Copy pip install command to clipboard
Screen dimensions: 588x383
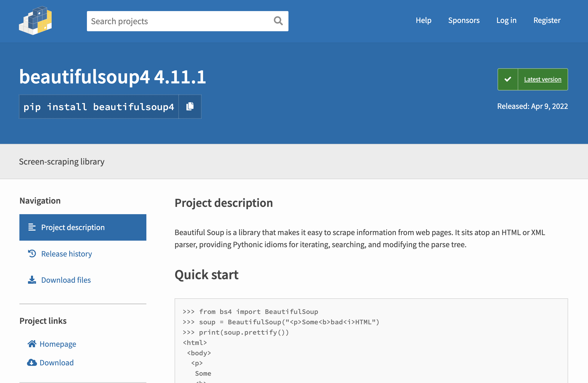tap(190, 107)
